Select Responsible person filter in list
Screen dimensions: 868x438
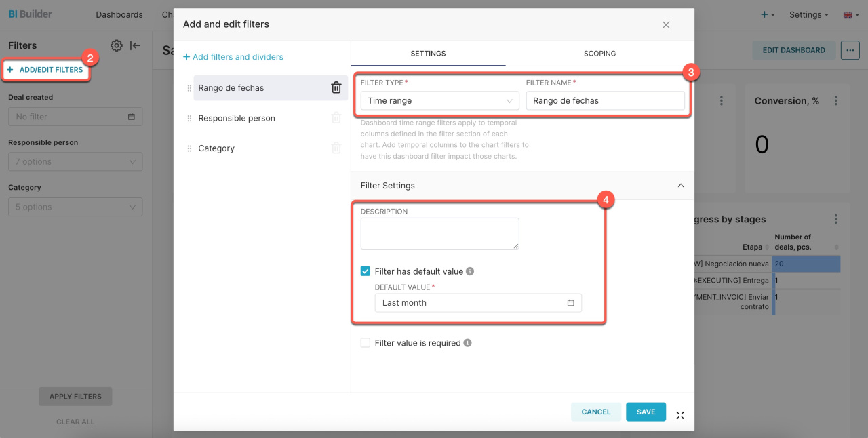pos(237,118)
